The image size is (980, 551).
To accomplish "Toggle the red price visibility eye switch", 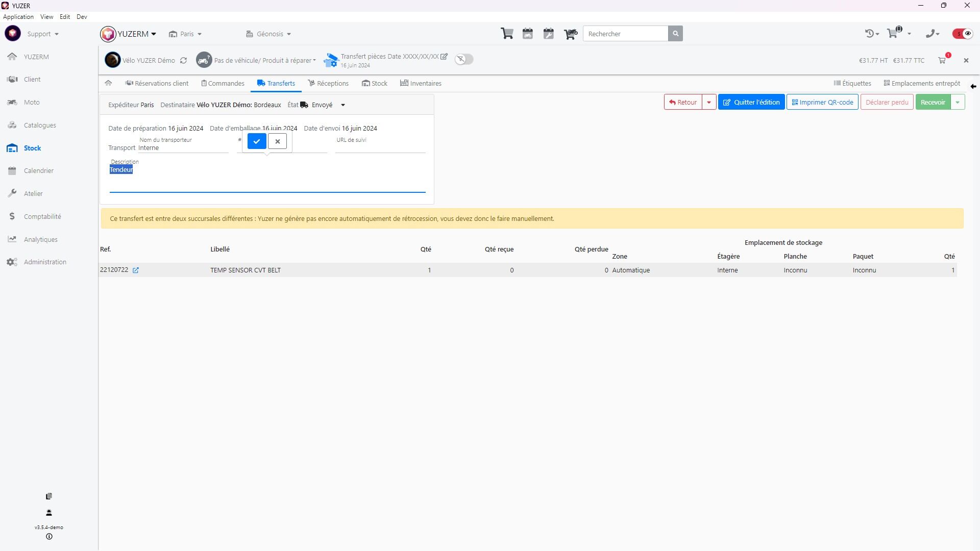I will (962, 34).
